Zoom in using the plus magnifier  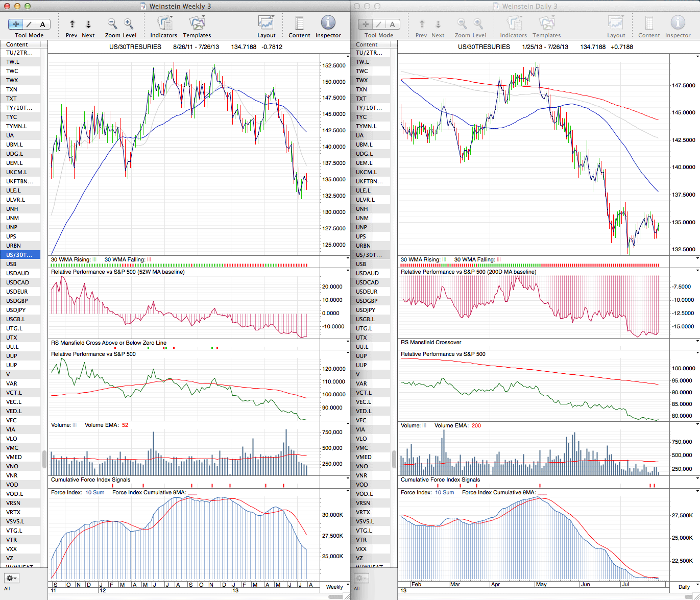[x=129, y=23]
